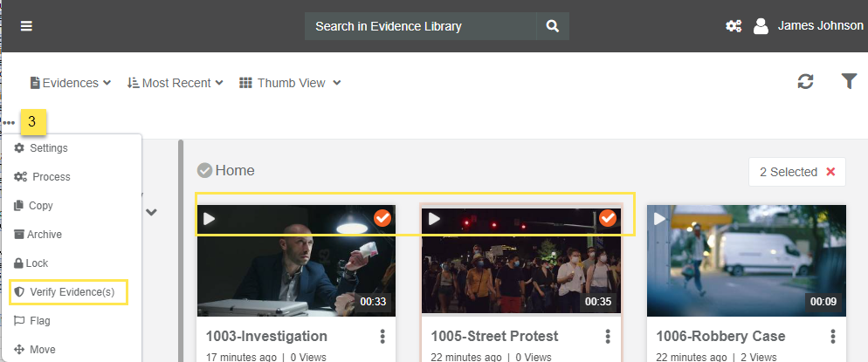Choose Verify Evidence(s) from the menu

pyautogui.click(x=71, y=292)
